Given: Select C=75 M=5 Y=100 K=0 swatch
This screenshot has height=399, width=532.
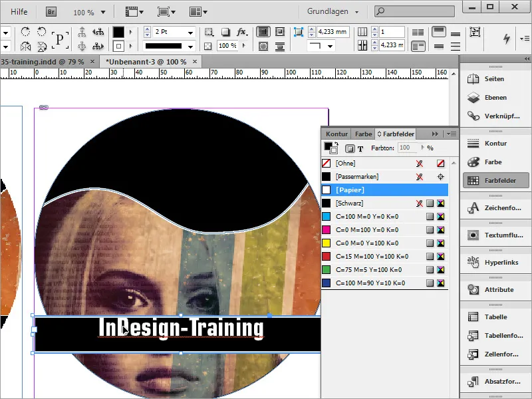Looking at the screenshot, I should coord(385,270).
